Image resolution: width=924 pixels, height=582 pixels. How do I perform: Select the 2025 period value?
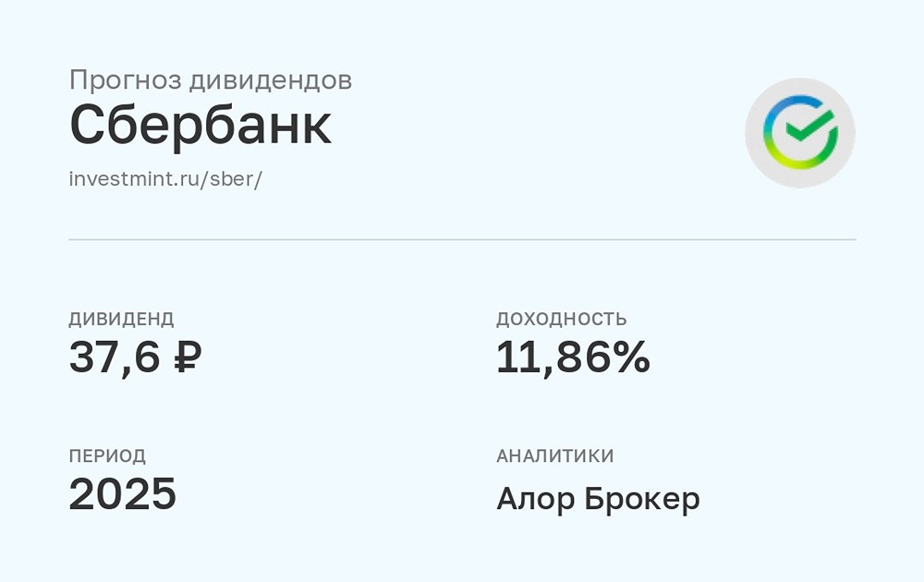(x=123, y=495)
